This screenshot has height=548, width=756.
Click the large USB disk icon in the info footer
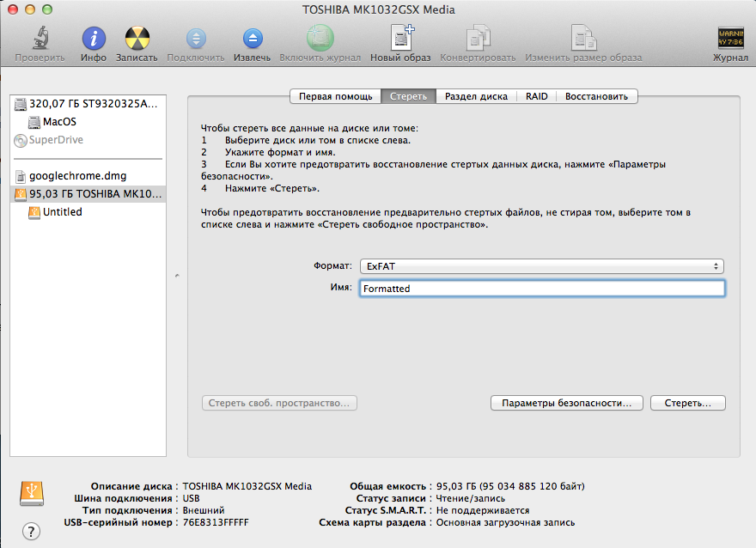click(x=32, y=493)
